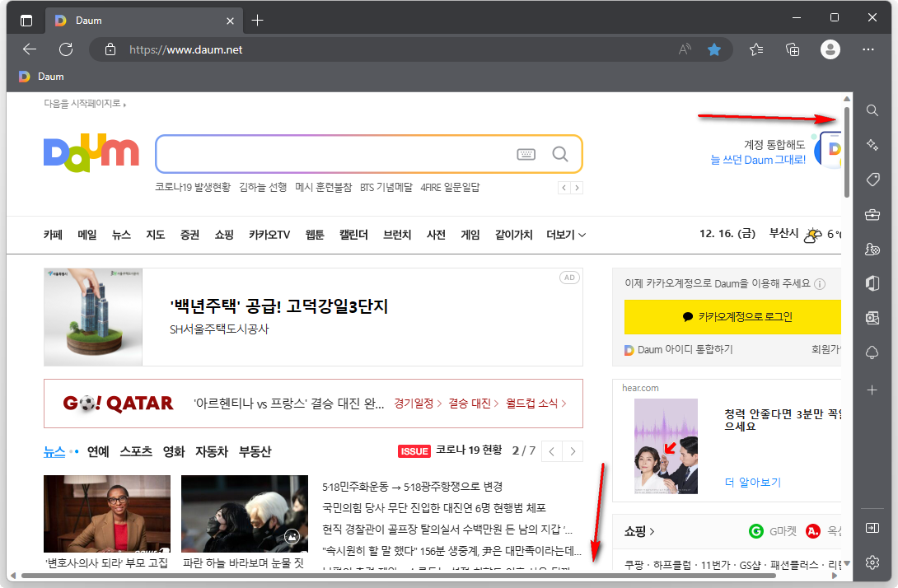
Task: Open the Games icon in Edge sidebar
Action: pyautogui.click(x=872, y=249)
